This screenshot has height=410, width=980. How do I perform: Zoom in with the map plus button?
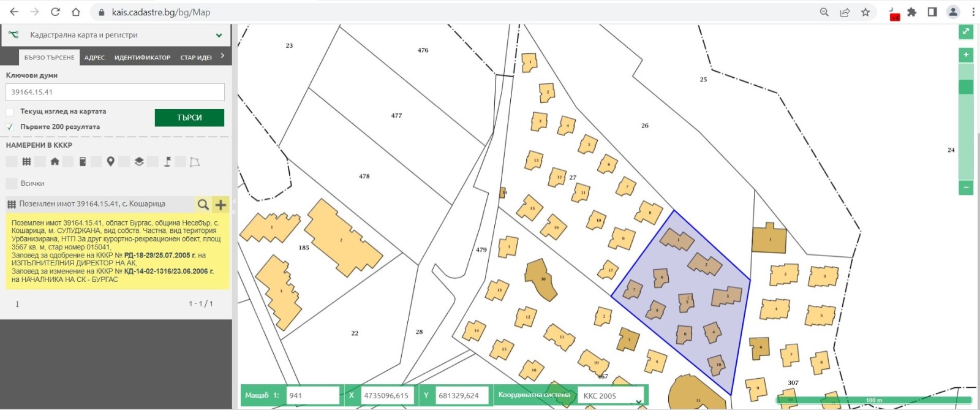(965, 55)
